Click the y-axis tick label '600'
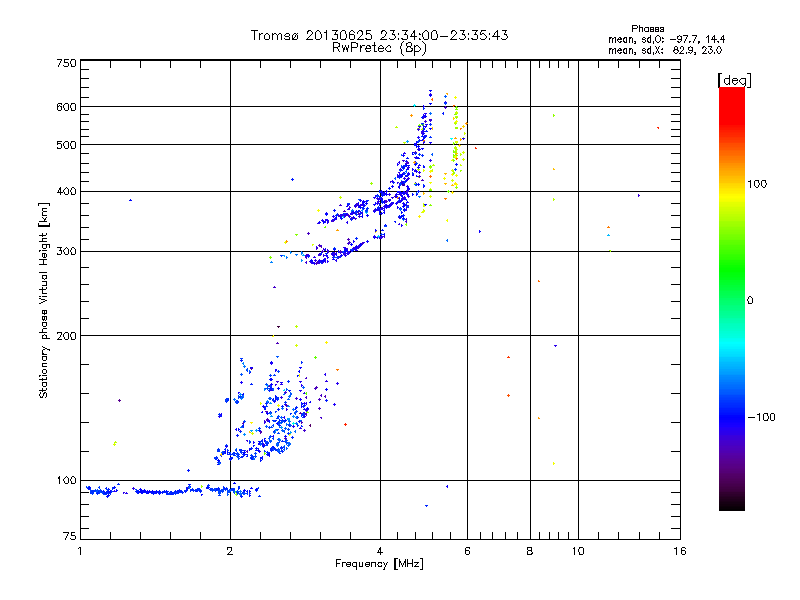This screenshot has width=800, height=600. point(67,107)
